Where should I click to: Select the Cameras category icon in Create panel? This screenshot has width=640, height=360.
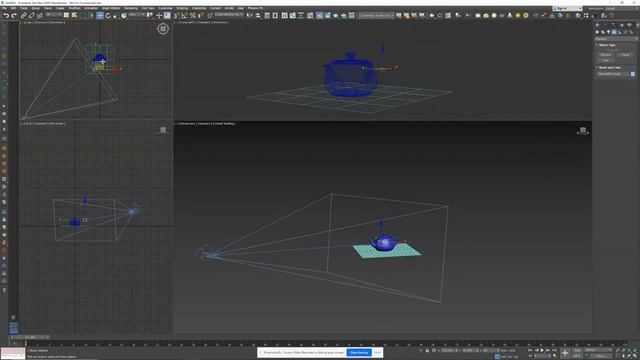(x=614, y=32)
